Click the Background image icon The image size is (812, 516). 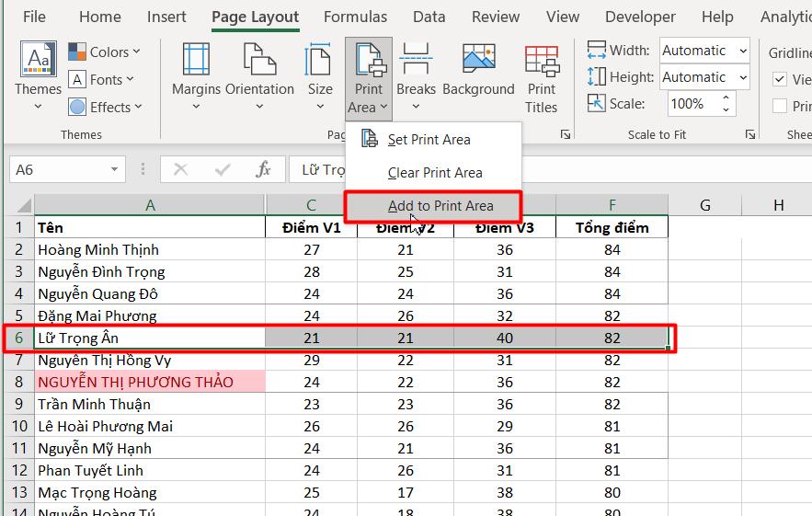[x=478, y=61]
